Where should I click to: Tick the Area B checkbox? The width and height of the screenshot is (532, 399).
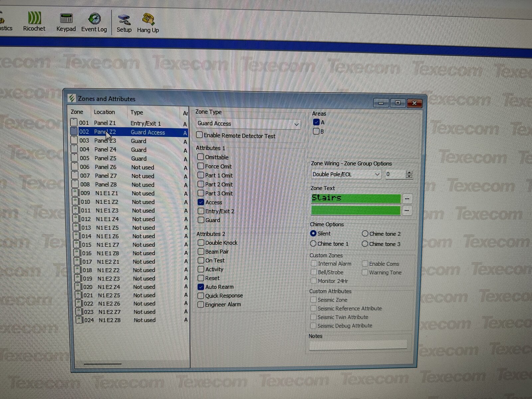click(x=316, y=131)
